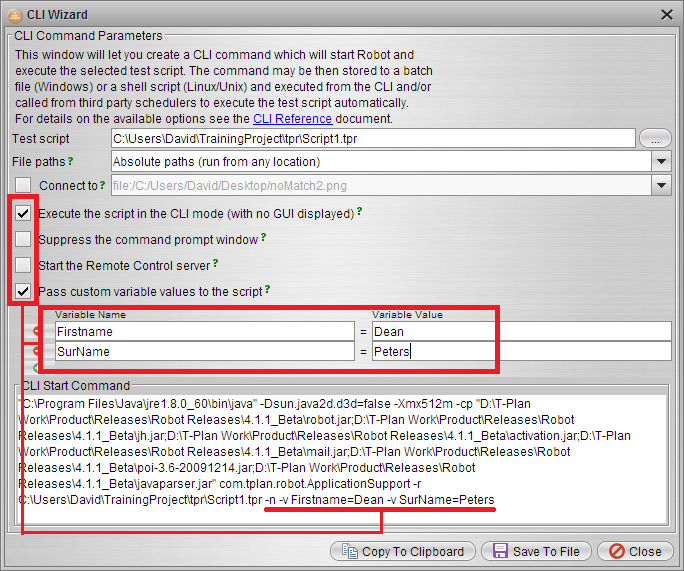
Task: Open the Connect to dropdown arrow
Action: pos(661,185)
